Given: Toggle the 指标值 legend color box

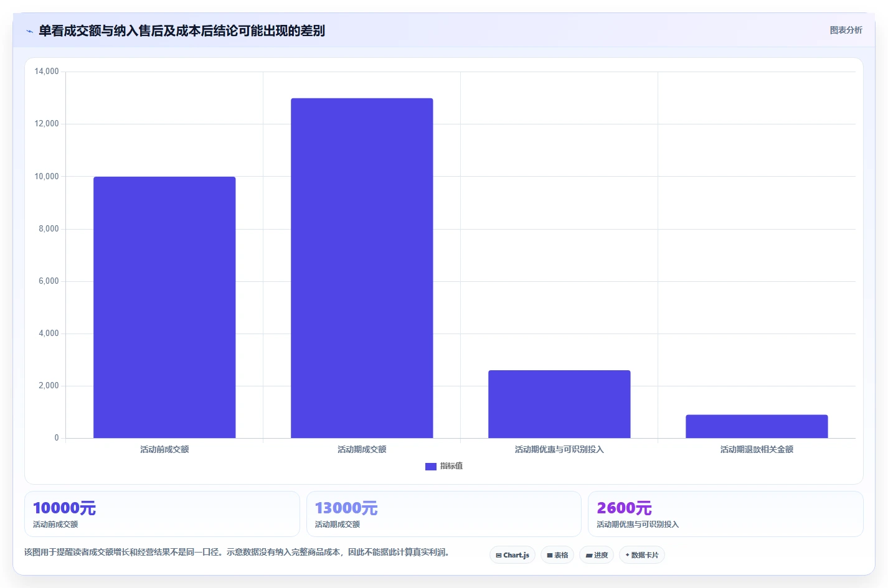Looking at the screenshot, I should tap(431, 466).
